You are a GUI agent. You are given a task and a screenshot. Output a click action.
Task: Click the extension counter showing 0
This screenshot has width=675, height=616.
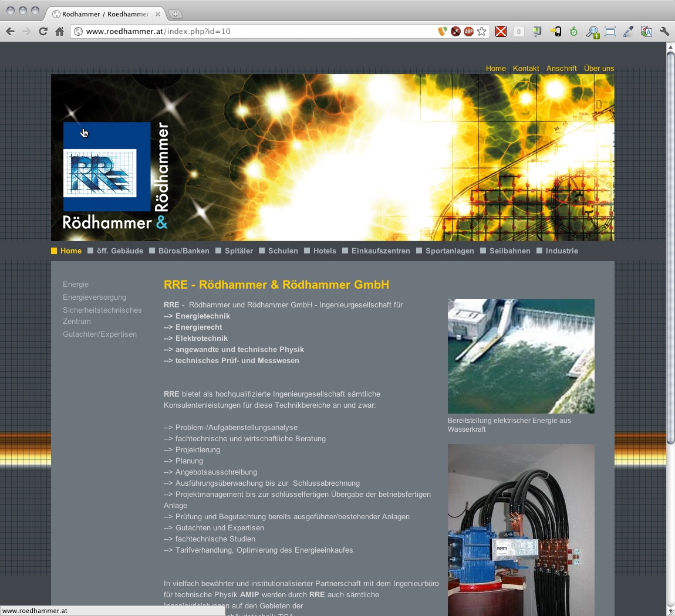519,32
